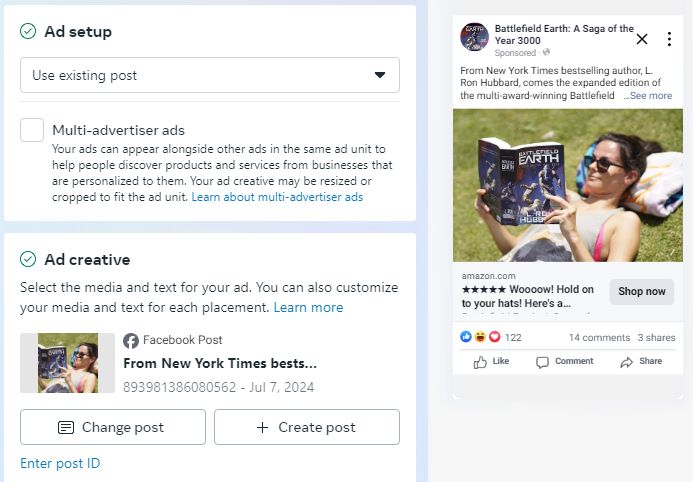Click the Shop now button in preview
Screen dimensions: 693x482
click(x=641, y=291)
